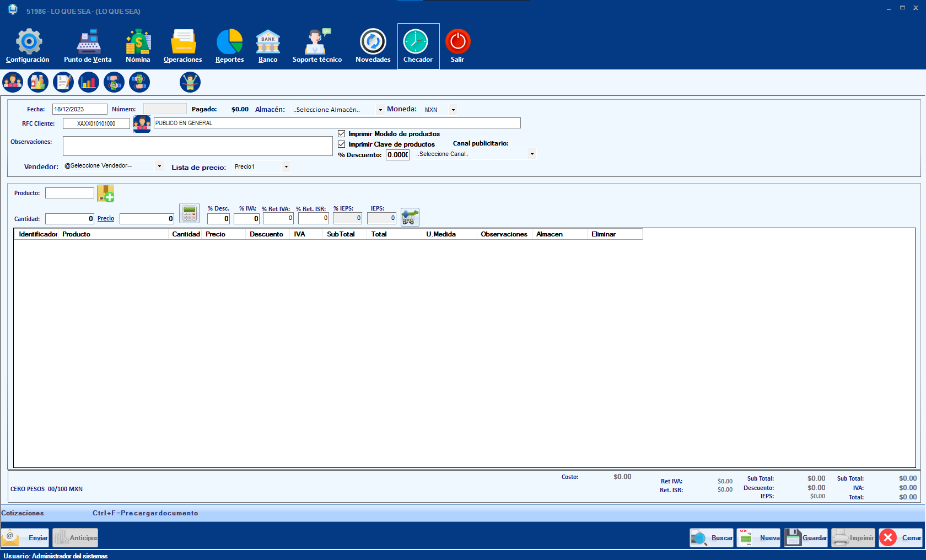Click the shopping cart add-to-list icon
Viewport: 926px width, 560px height.
(410, 217)
